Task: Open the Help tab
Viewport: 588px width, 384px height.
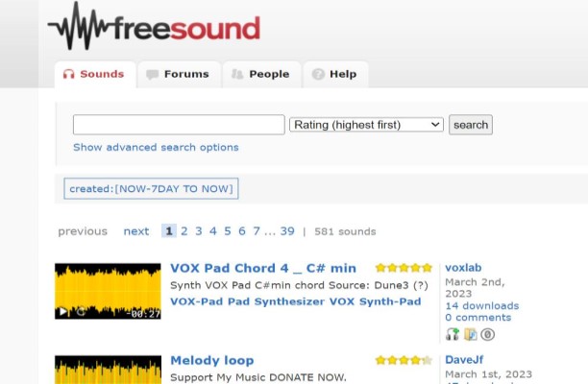Action: [x=334, y=74]
